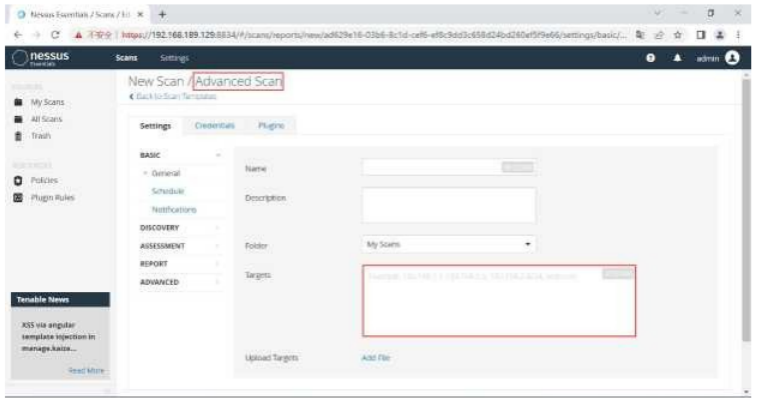Open Plugin Rules in sidebar
The image size is (769, 409).
[x=52, y=198]
